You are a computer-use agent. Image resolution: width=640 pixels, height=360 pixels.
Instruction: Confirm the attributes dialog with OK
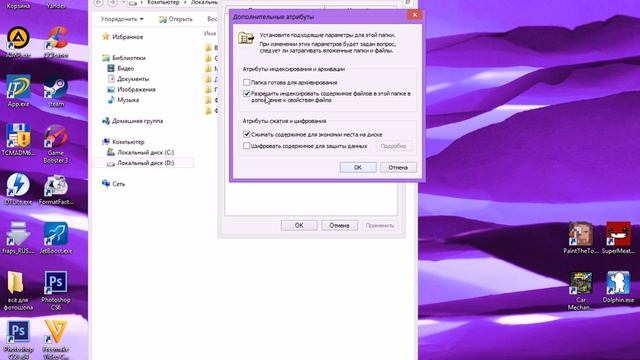pyautogui.click(x=358, y=167)
